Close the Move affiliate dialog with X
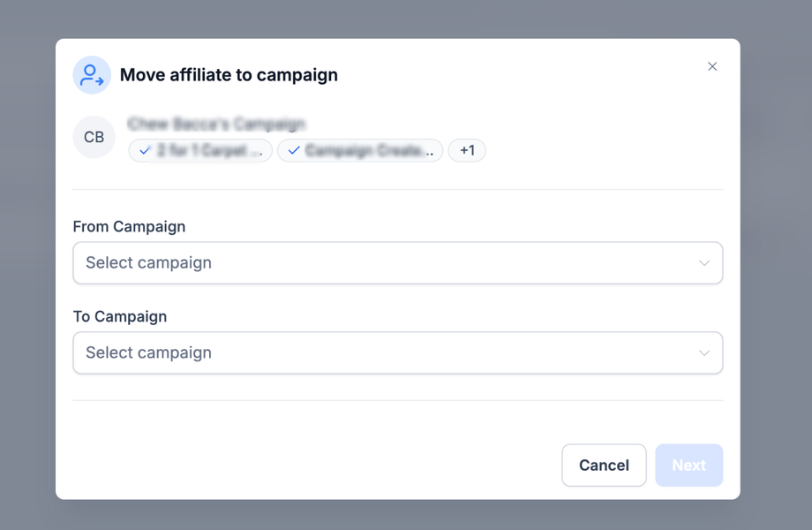This screenshot has width=812, height=530. 712,66
